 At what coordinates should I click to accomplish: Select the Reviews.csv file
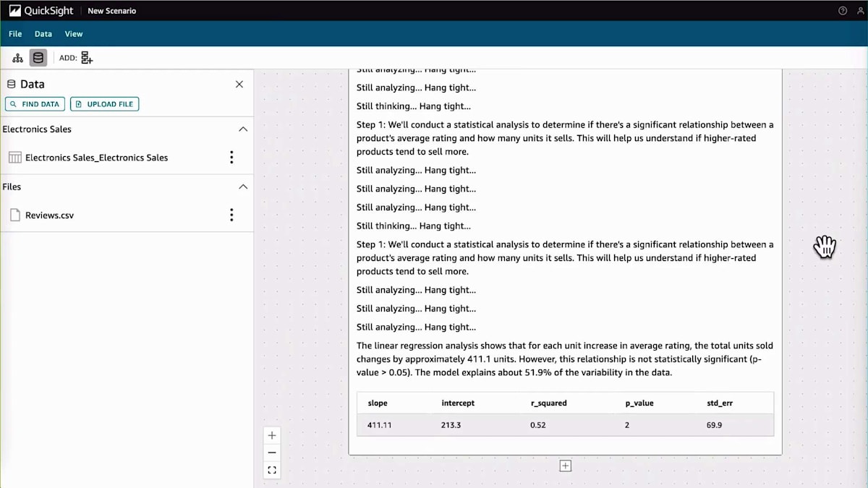[49, 215]
